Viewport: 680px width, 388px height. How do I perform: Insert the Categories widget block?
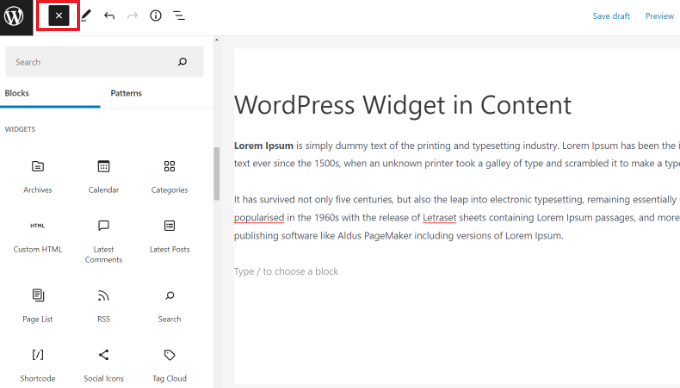170,177
